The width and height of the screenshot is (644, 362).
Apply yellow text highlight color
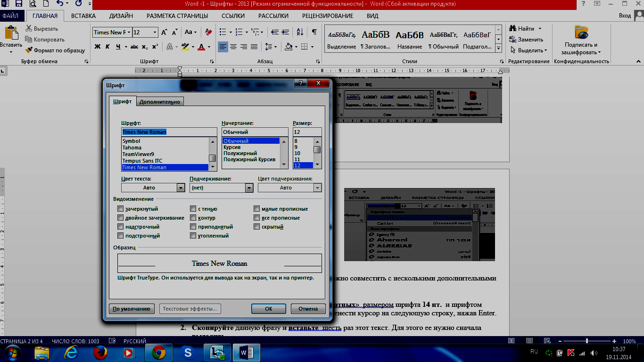[184, 47]
